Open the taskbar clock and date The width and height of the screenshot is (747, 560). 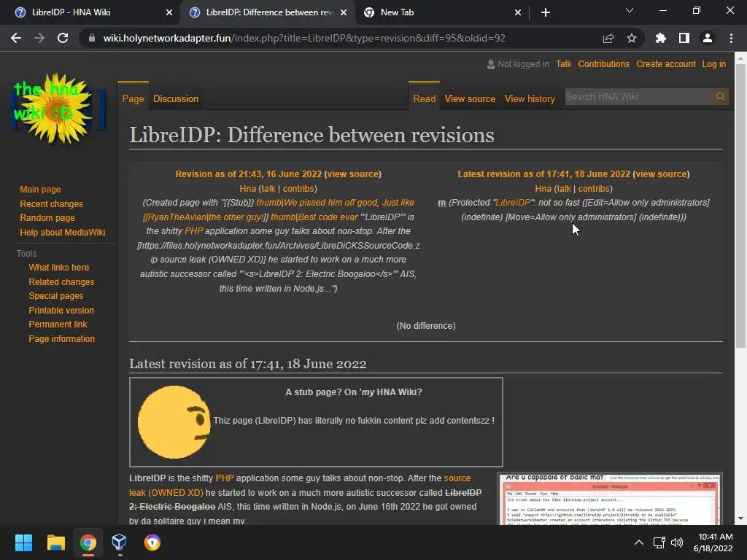[713, 542]
